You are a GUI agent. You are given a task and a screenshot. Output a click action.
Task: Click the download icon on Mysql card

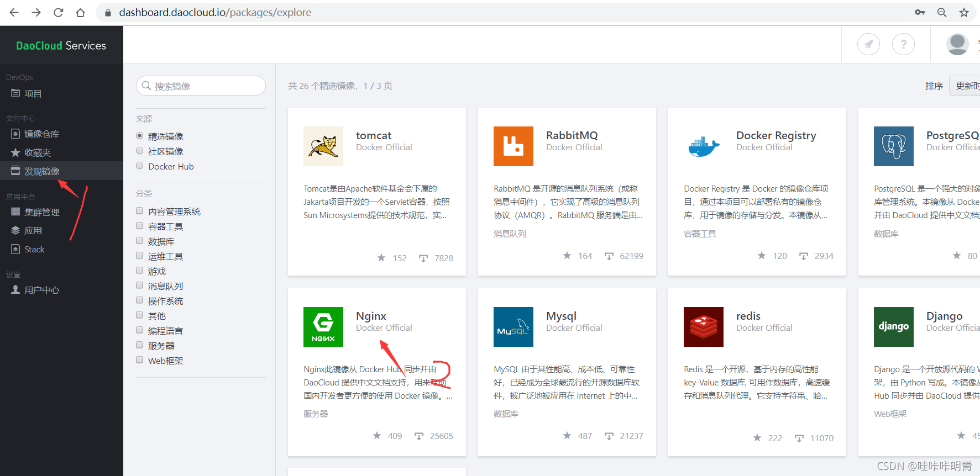tap(609, 436)
